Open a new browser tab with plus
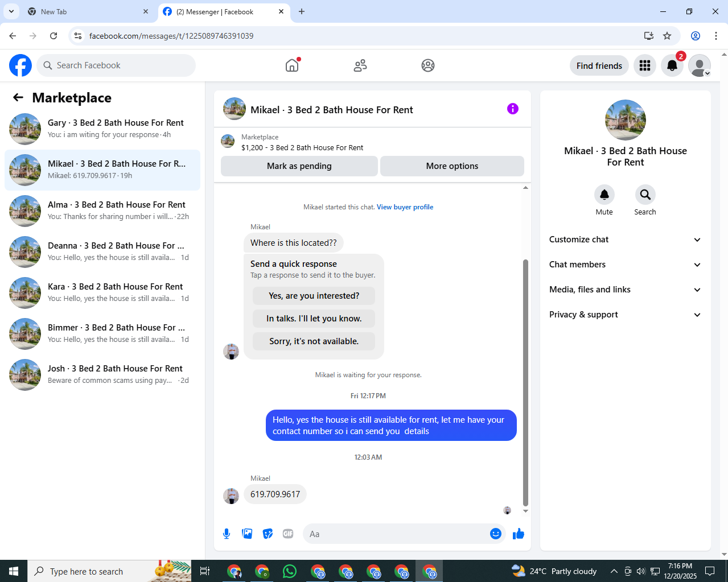728x582 pixels. point(302,11)
